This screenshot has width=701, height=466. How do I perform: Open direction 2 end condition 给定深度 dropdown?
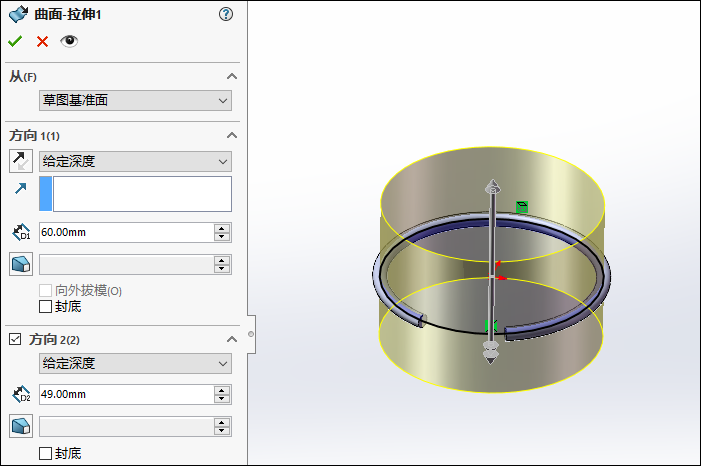[x=135, y=364]
